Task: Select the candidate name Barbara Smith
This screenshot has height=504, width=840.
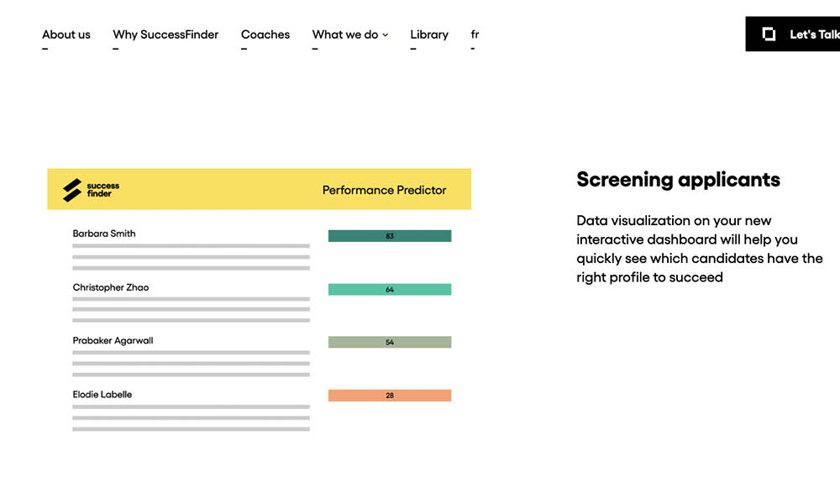Action: click(102, 234)
